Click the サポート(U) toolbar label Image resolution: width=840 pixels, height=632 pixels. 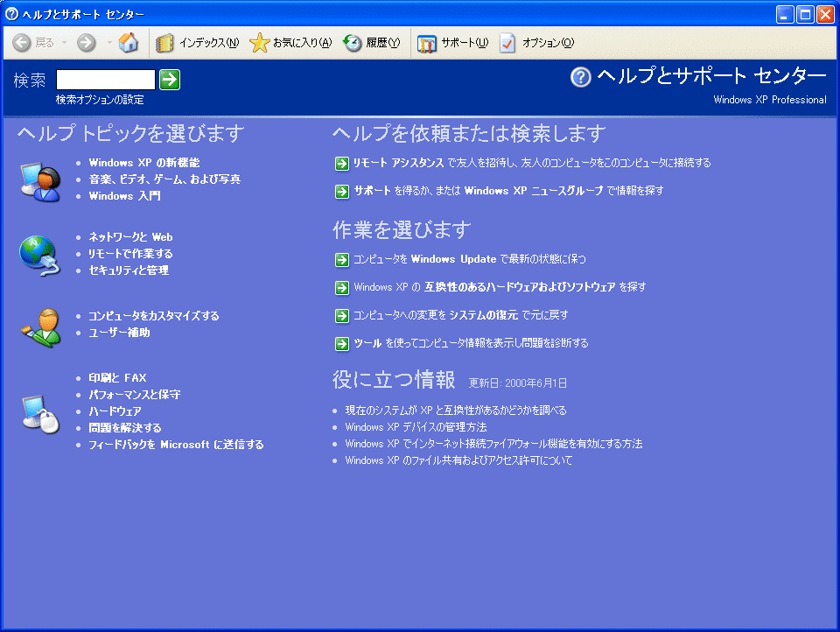tap(465, 43)
